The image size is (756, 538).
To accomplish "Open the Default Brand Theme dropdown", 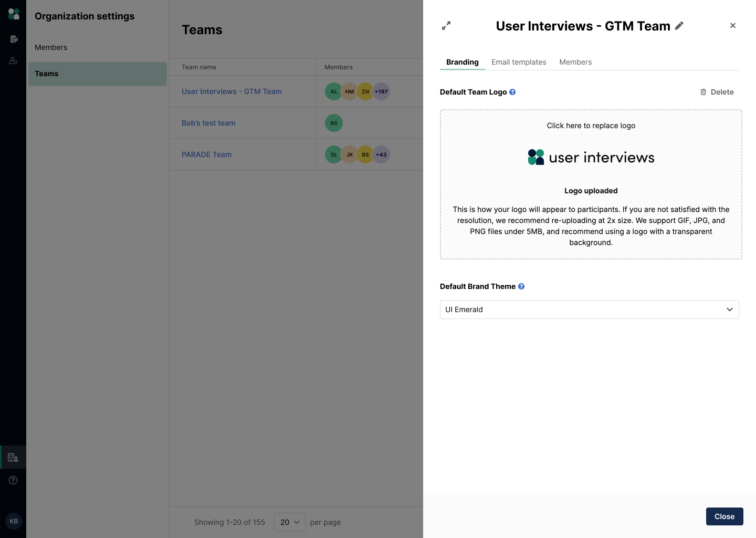I will click(x=589, y=309).
